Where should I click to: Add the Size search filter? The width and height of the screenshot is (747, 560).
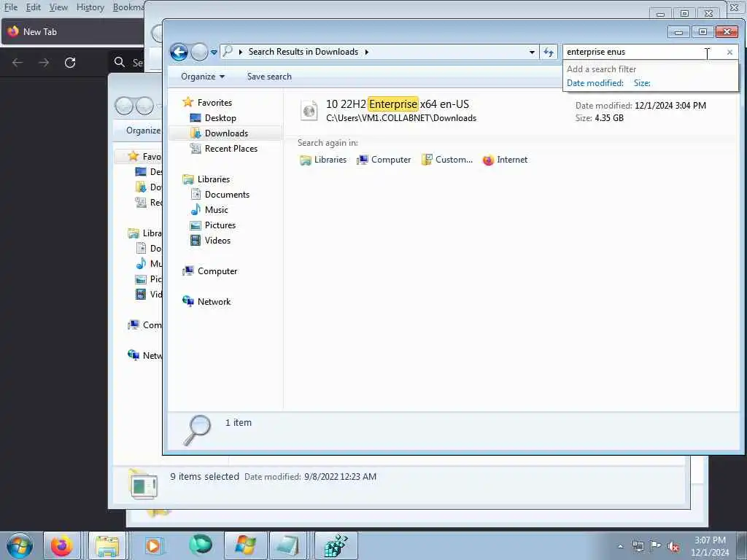pos(642,83)
